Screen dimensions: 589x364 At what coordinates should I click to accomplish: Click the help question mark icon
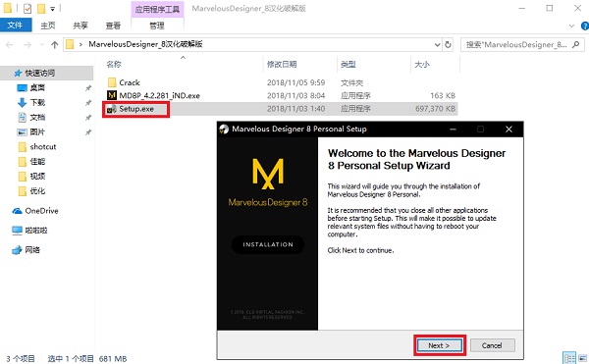pos(585,26)
